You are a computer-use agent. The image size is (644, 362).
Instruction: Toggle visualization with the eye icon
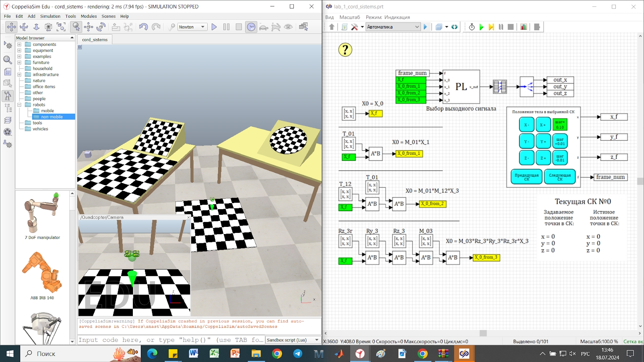288,27
